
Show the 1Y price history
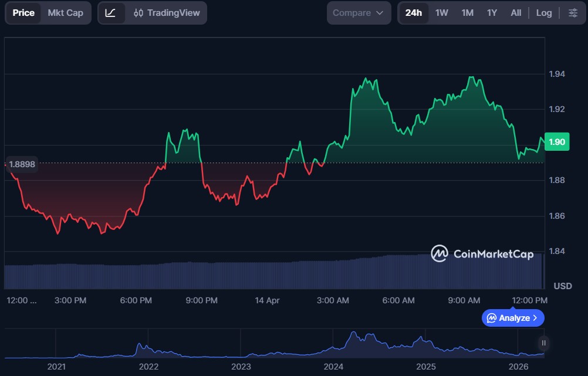pos(492,13)
